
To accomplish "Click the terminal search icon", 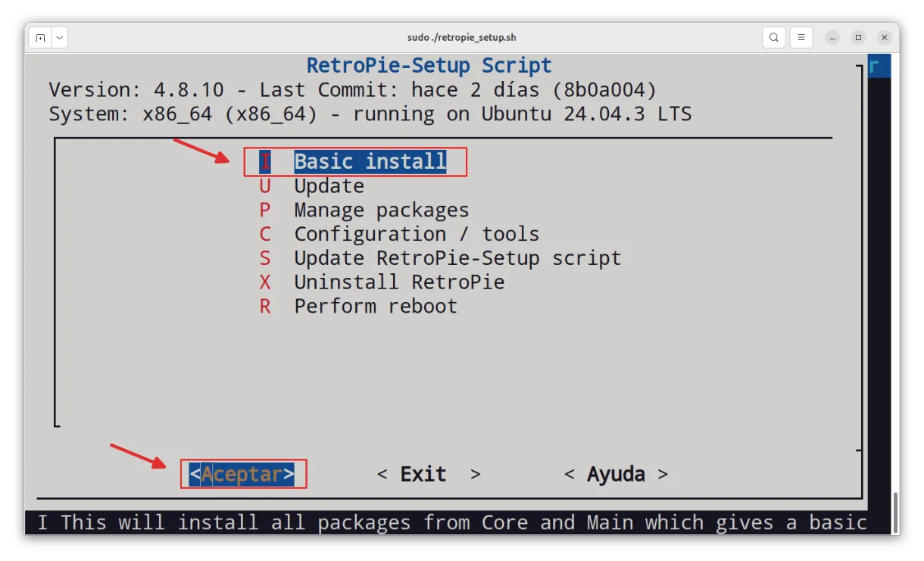I will point(773,36).
